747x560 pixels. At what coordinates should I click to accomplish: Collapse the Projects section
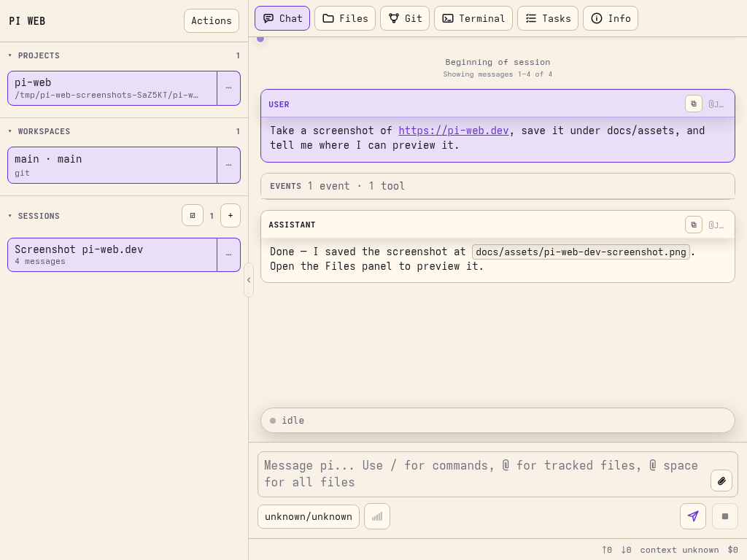(34, 55)
